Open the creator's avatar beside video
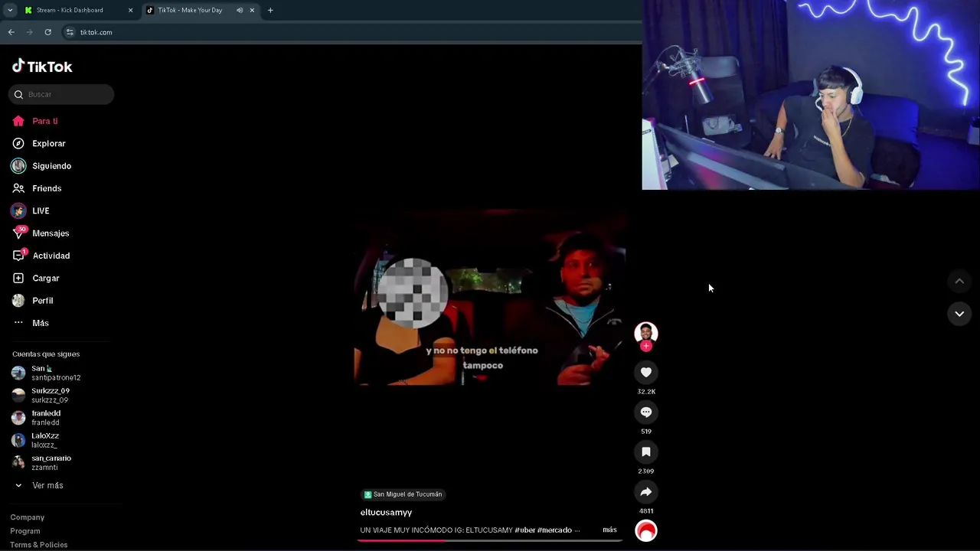Screen dimensions: 980x551 coord(646,332)
